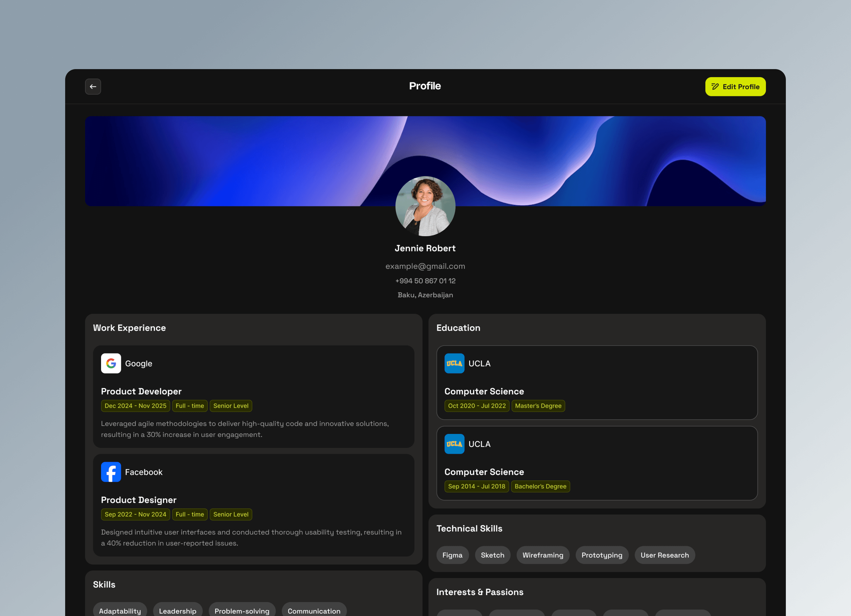851x616 pixels.
Task: Click the Technical Skills heading
Action: tap(469, 529)
